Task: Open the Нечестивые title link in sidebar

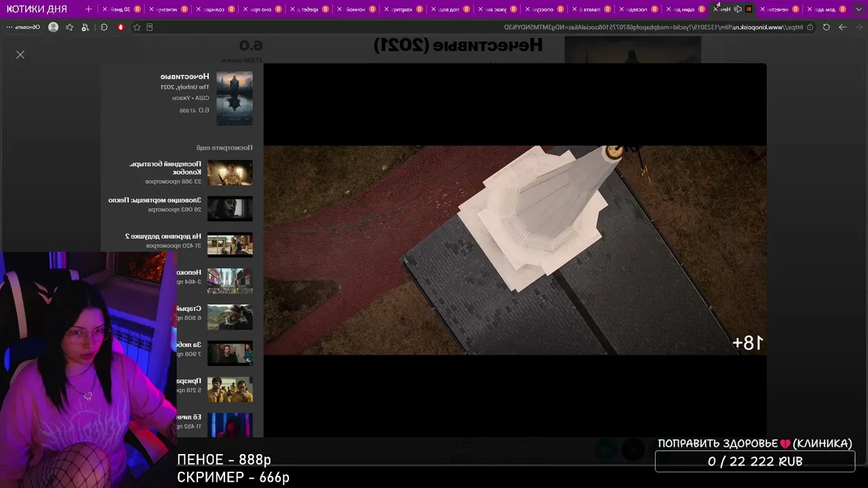Action: [x=185, y=77]
